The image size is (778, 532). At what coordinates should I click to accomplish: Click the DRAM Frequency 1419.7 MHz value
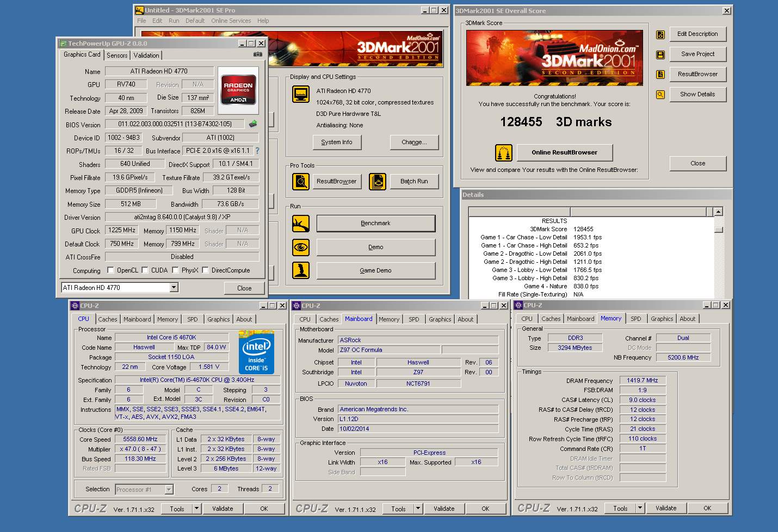[643, 381]
